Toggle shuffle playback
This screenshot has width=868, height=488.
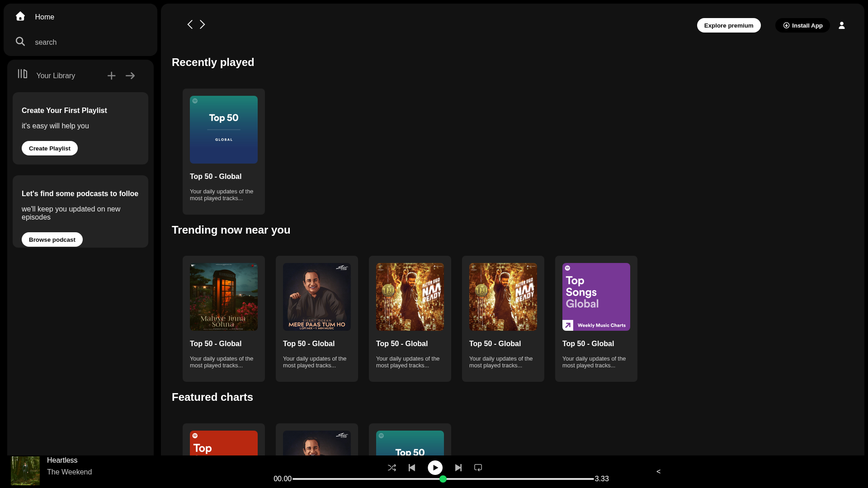(392, 468)
